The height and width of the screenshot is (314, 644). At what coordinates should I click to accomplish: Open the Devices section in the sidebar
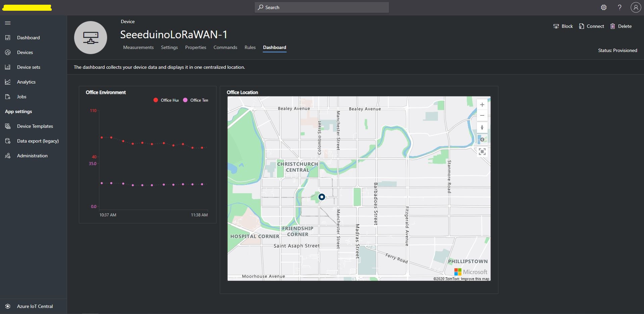(x=25, y=52)
